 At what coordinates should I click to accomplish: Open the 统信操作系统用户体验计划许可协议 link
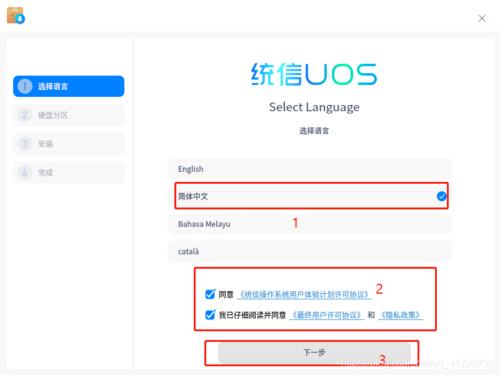tap(304, 295)
